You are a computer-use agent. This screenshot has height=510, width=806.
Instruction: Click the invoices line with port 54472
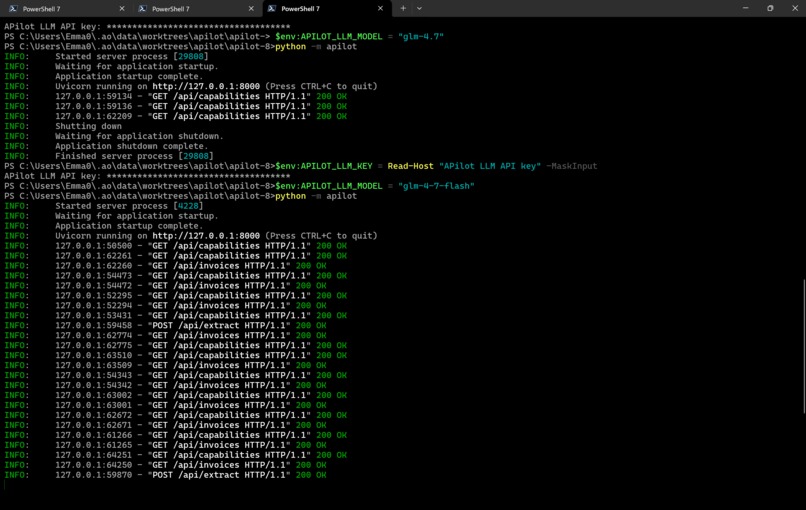tap(165, 286)
